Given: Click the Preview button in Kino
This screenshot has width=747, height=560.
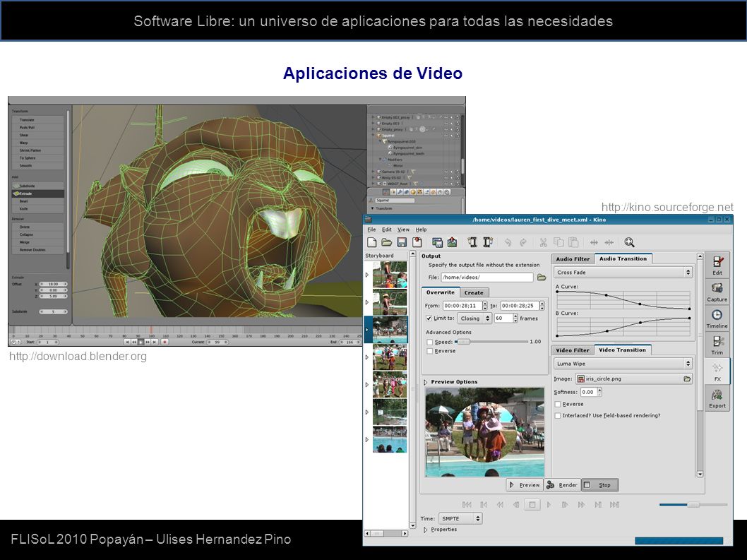Looking at the screenshot, I should (x=525, y=484).
